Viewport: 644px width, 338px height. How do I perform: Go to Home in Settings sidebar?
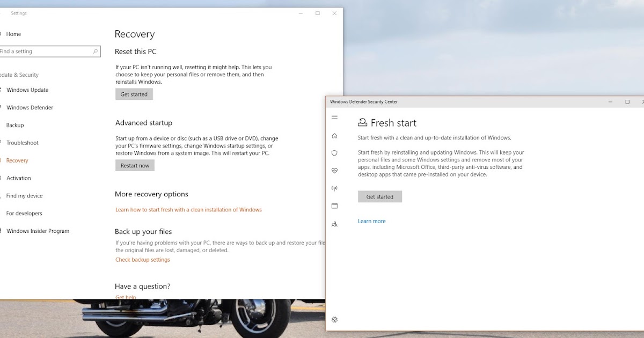click(x=14, y=34)
